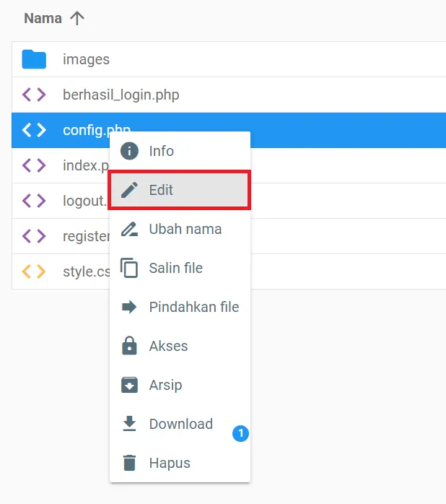Image resolution: width=446 pixels, height=504 pixels.
Task: Click the blue images folder icon
Action: click(34, 59)
